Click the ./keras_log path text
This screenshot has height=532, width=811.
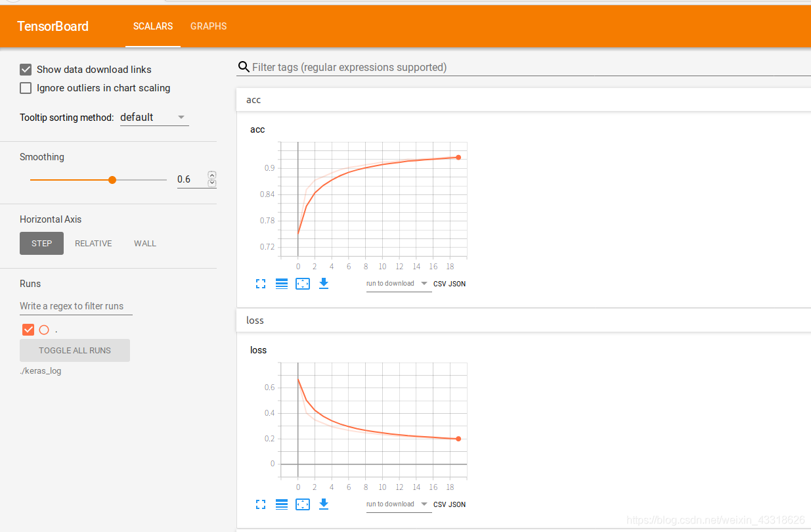41,370
